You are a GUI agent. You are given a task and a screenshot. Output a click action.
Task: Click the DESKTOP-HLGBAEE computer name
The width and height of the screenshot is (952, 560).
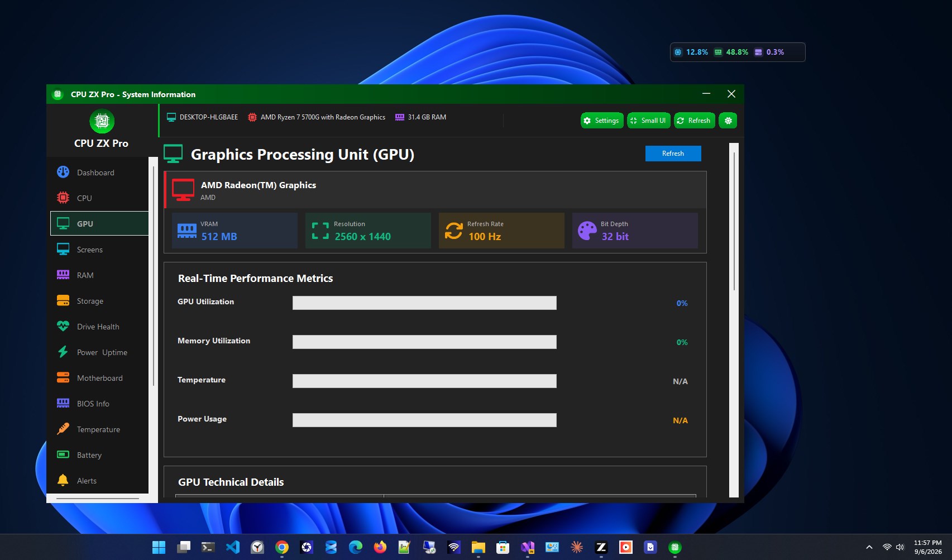[209, 117]
